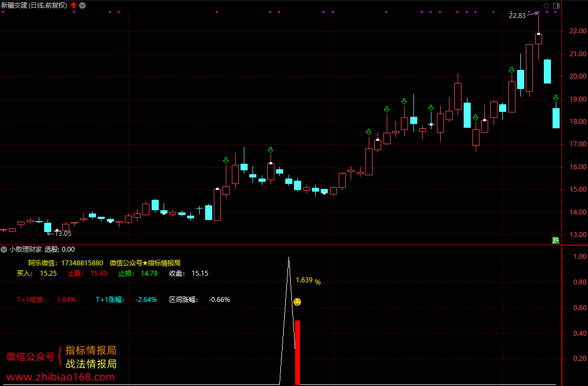Click the 选股: 0.00 indicator value
Image resolution: width=588 pixels, height=386 pixels.
point(59,250)
